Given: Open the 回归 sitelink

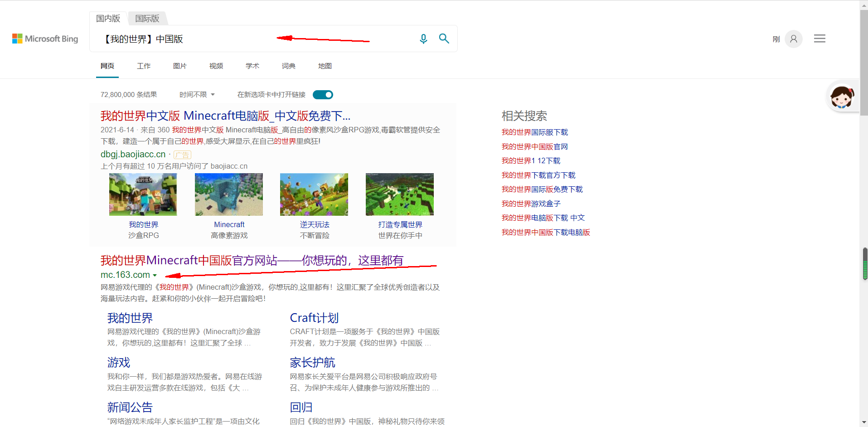Looking at the screenshot, I should pyautogui.click(x=301, y=408).
